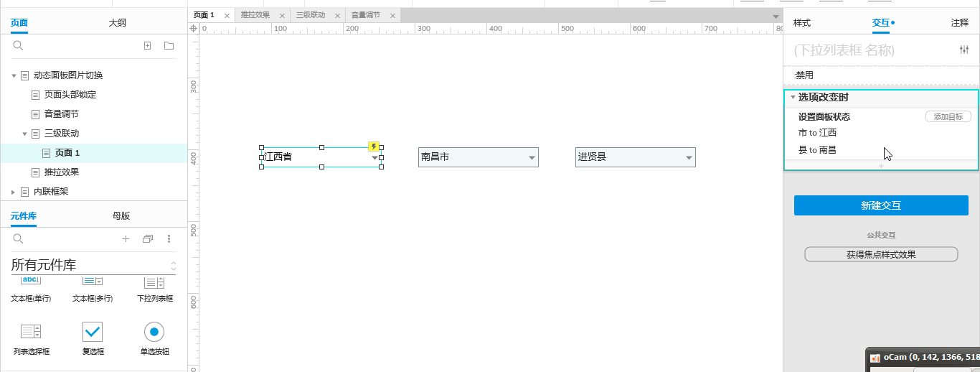Click the 禁用 text in interaction panel
Viewport: 980px width, 372px height.
tap(804, 75)
